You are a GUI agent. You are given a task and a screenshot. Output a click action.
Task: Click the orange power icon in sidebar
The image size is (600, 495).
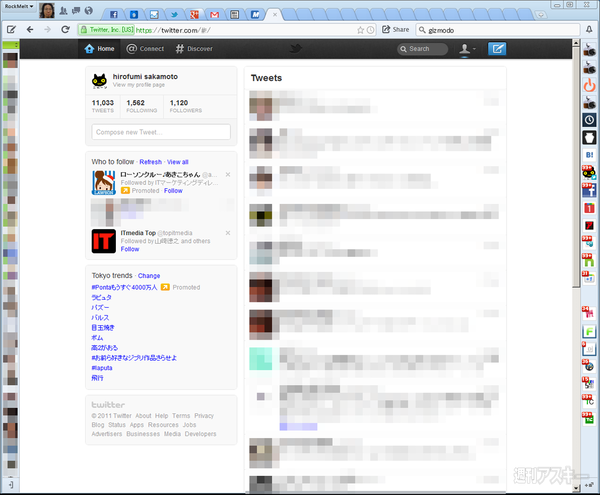pyautogui.click(x=589, y=85)
